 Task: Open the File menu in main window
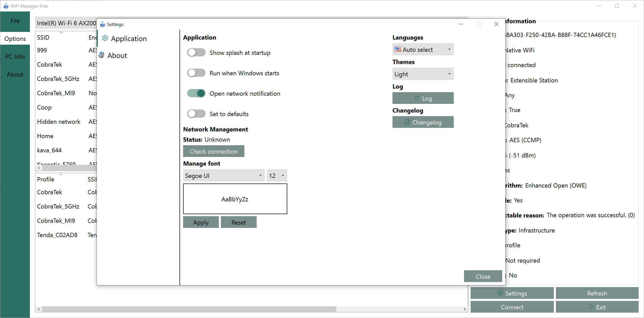[15, 21]
